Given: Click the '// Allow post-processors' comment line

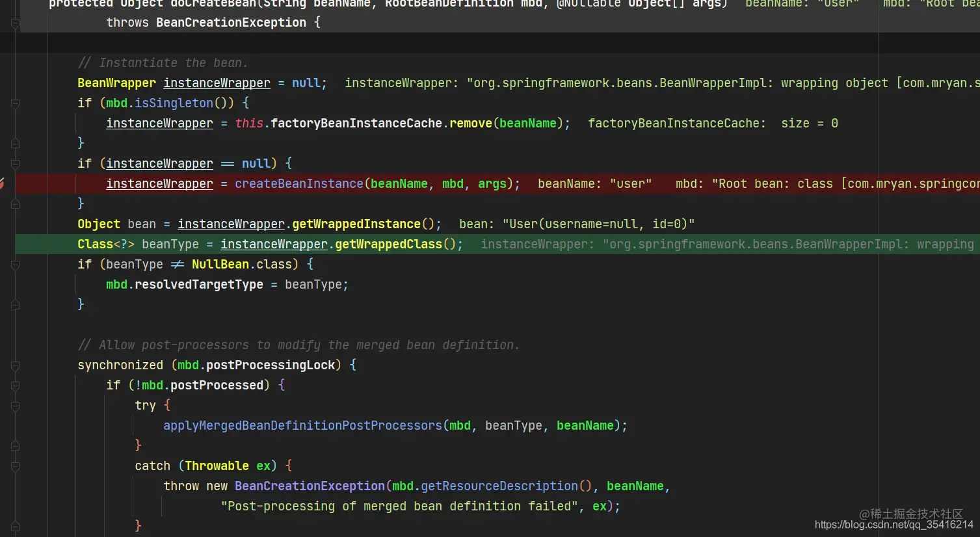Looking at the screenshot, I should pyautogui.click(x=298, y=345).
